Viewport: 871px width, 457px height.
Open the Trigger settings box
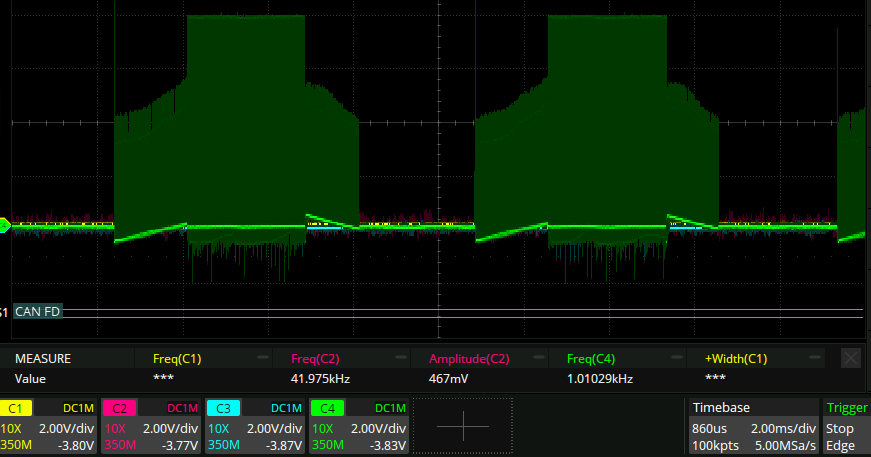(x=845, y=425)
